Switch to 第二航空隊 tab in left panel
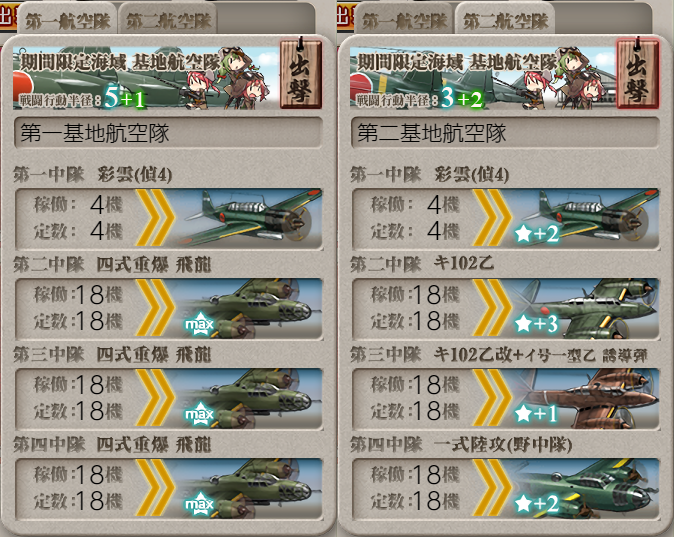This screenshot has height=537, width=674. [168, 19]
